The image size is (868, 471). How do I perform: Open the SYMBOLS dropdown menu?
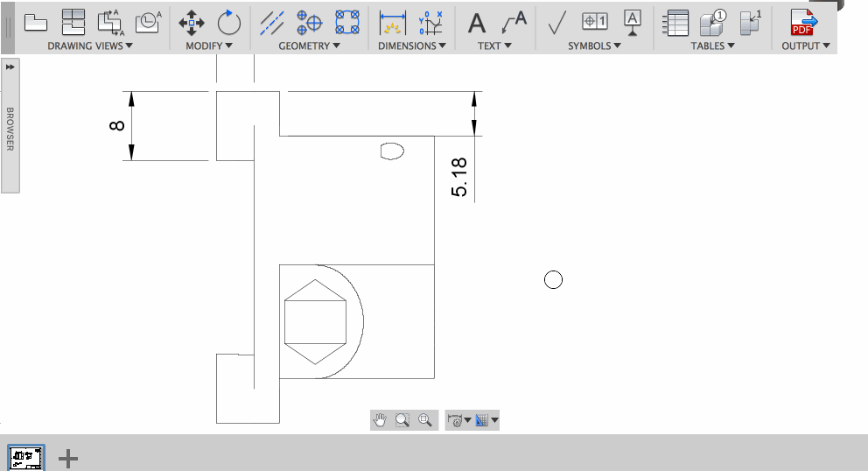[594, 46]
